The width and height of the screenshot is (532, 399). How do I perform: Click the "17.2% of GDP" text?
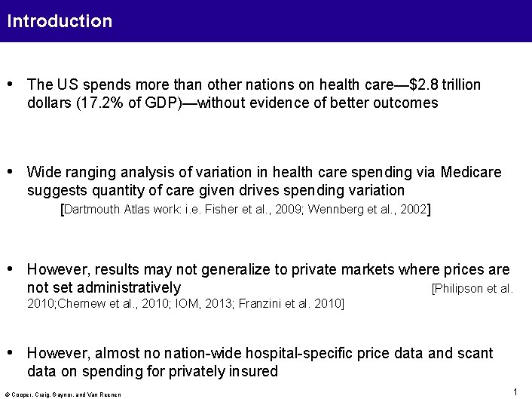click(130, 103)
